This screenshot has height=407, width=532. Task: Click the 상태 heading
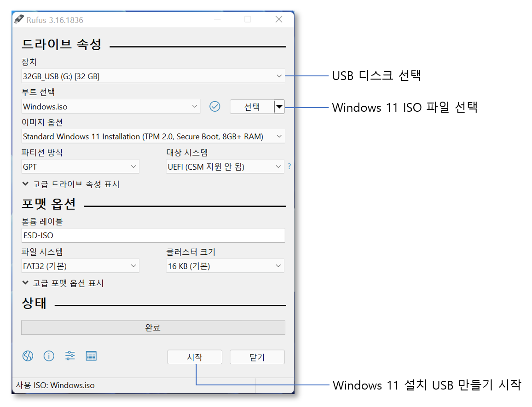click(34, 303)
